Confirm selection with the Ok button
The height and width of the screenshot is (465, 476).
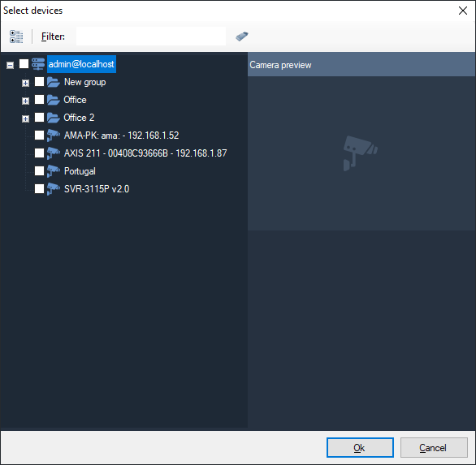pyautogui.click(x=360, y=447)
